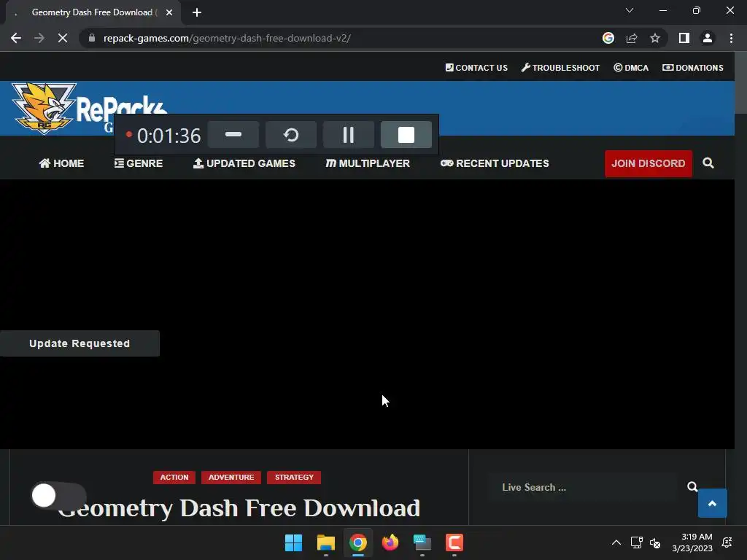The width and height of the screenshot is (747, 560).
Task: Click the scroll-to-top arrow button
Action: coord(712,503)
